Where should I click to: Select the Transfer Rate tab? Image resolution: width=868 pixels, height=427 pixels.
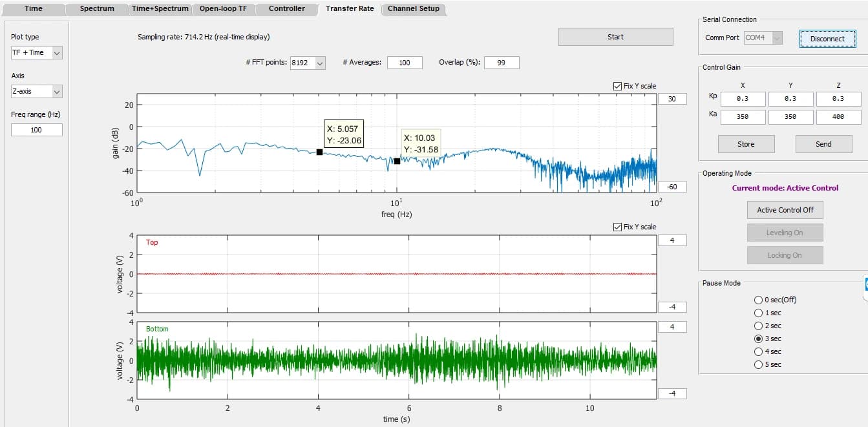[x=350, y=8]
